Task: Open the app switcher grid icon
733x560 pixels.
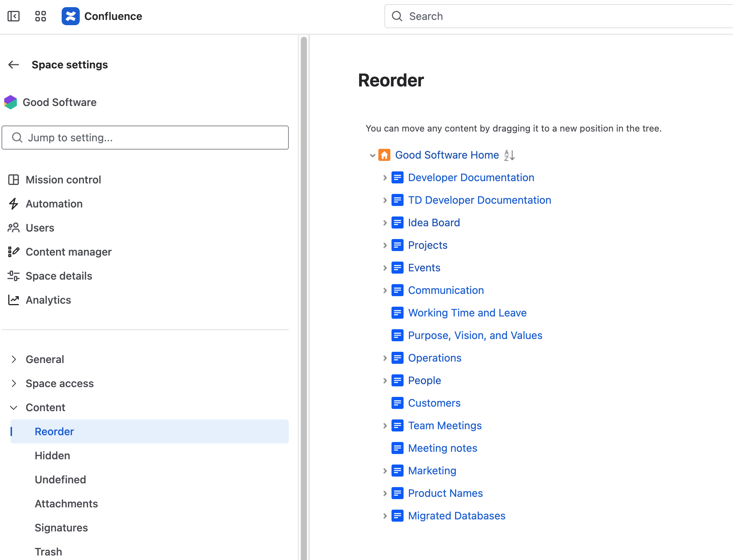Action: coord(40,16)
